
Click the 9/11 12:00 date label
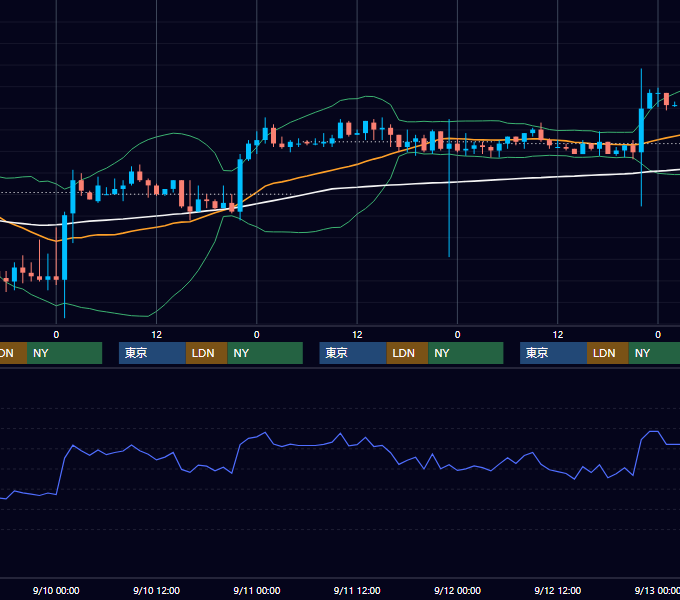357,590
